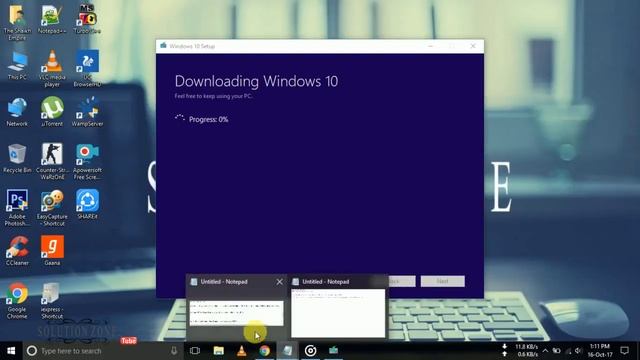Switch to Chrome on the taskbar
Viewport: 640px width, 360px height.
[264, 351]
